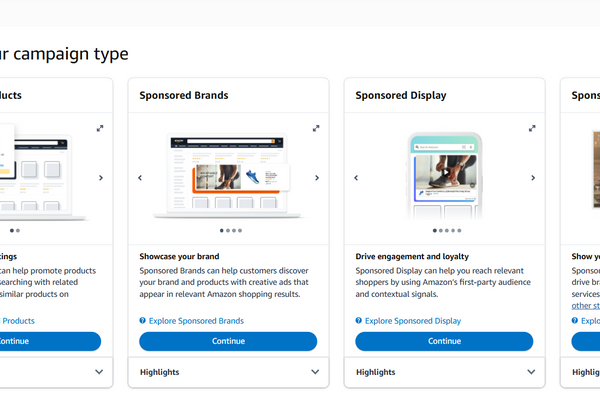Open Explore Sponsored Brands link
The width and height of the screenshot is (600, 400).
click(197, 321)
